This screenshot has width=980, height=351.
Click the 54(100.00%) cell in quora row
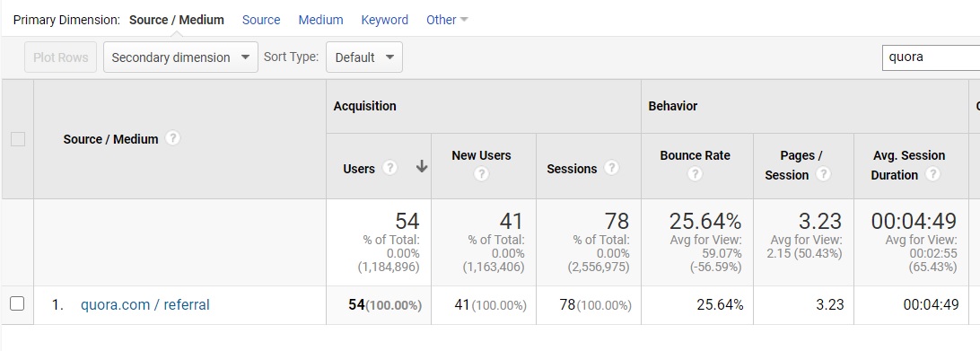pyautogui.click(x=385, y=305)
